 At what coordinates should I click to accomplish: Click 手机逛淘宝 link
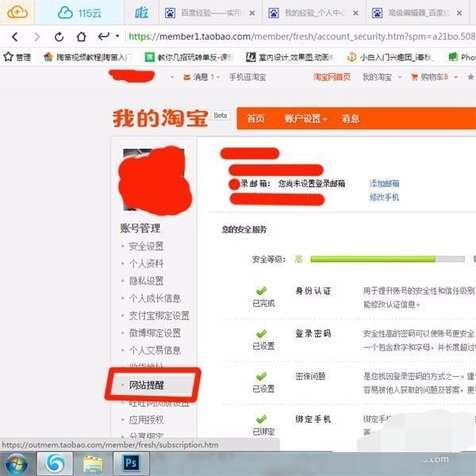(x=248, y=77)
